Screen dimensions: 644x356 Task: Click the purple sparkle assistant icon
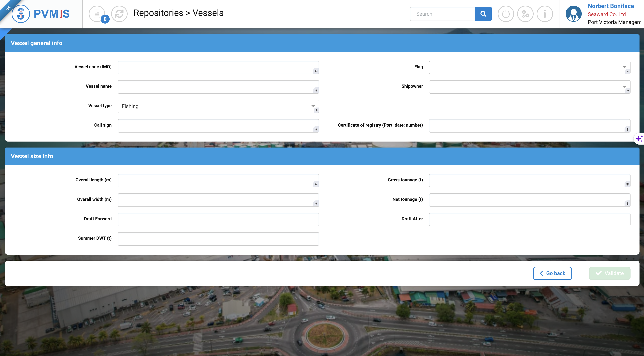click(639, 138)
